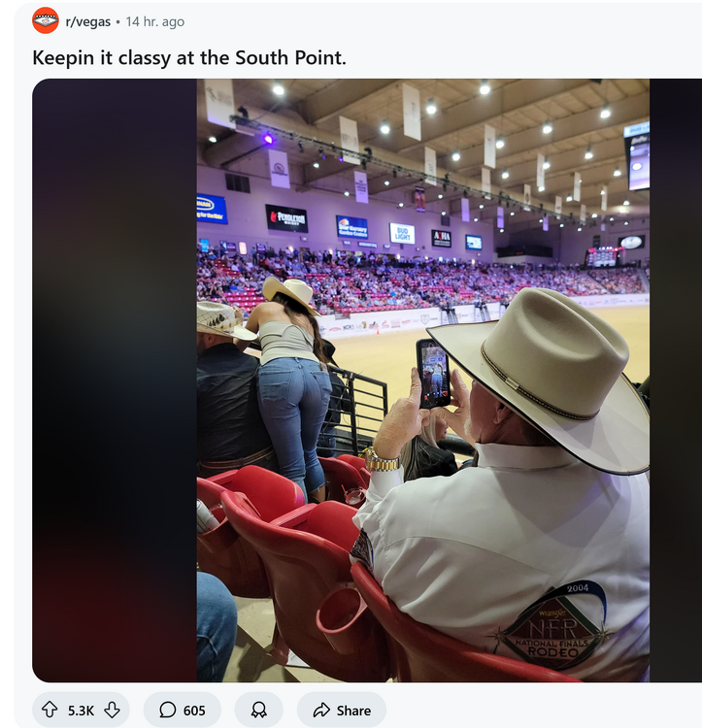Open the 'Keepin it classy' post title
The height and width of the screenshot is (728, 702).
189,57
